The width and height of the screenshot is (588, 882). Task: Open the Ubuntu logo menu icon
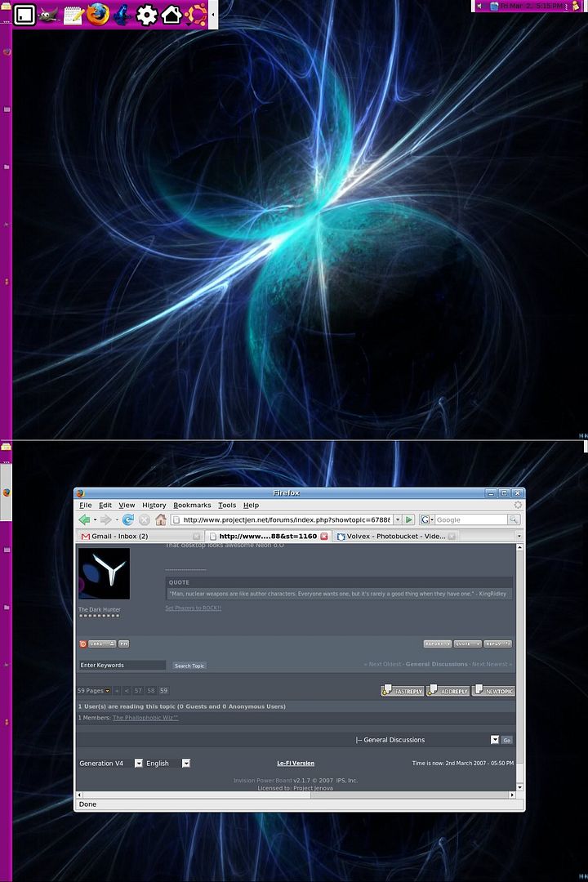click(196, 15)
